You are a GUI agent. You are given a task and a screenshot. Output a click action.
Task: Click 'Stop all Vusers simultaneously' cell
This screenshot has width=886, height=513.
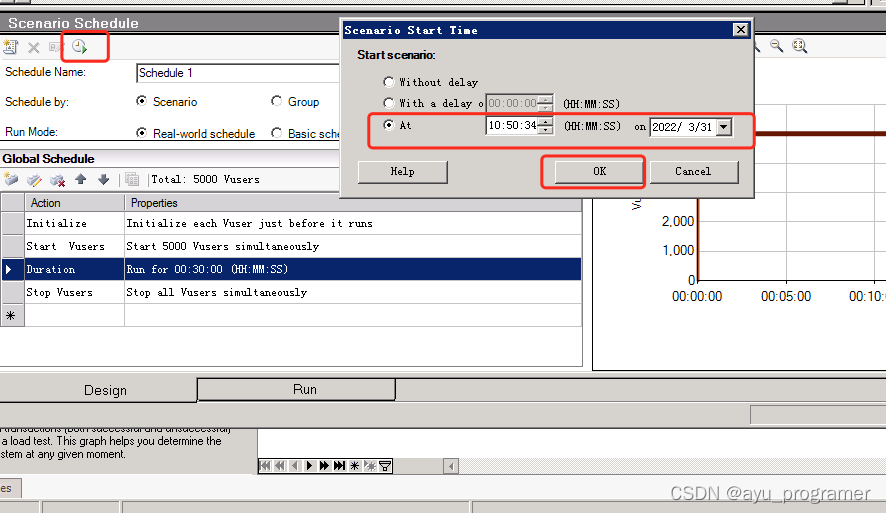pyautogui.click(x=353, y=292)
